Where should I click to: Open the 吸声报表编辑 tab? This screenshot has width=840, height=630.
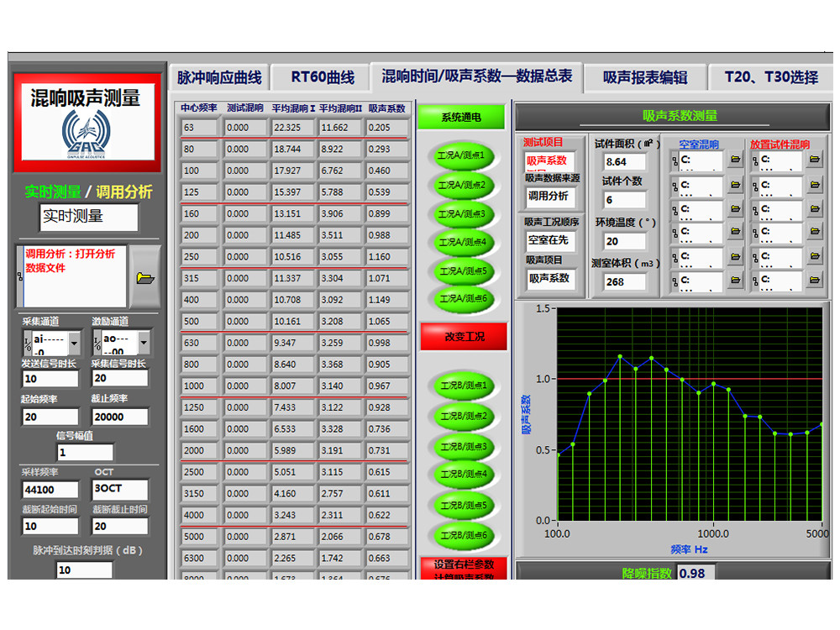coord(644,77)
